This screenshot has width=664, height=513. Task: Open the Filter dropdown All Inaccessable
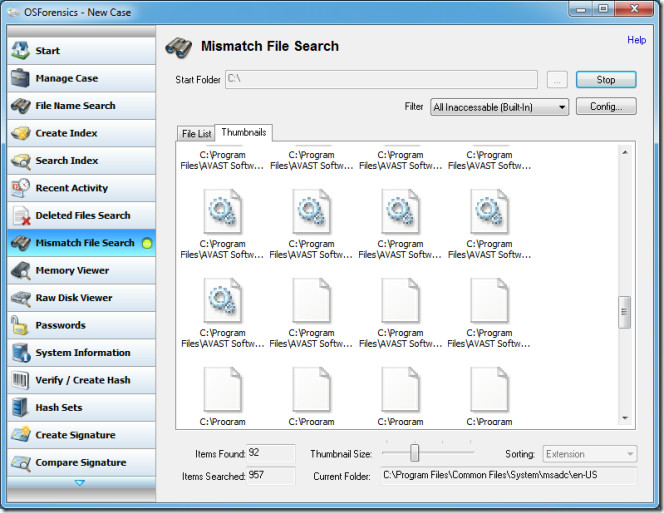pyautogui.click(x=499, y=107)
